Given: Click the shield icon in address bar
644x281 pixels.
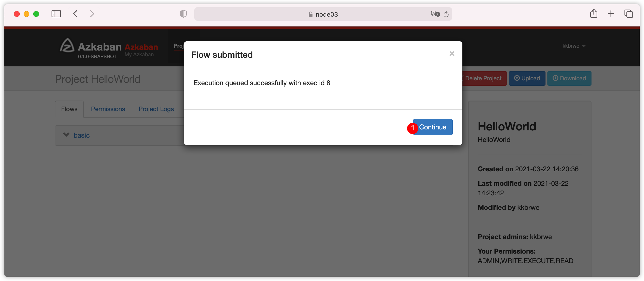Looking at the screenshot, I should click(x=183, y=14).
